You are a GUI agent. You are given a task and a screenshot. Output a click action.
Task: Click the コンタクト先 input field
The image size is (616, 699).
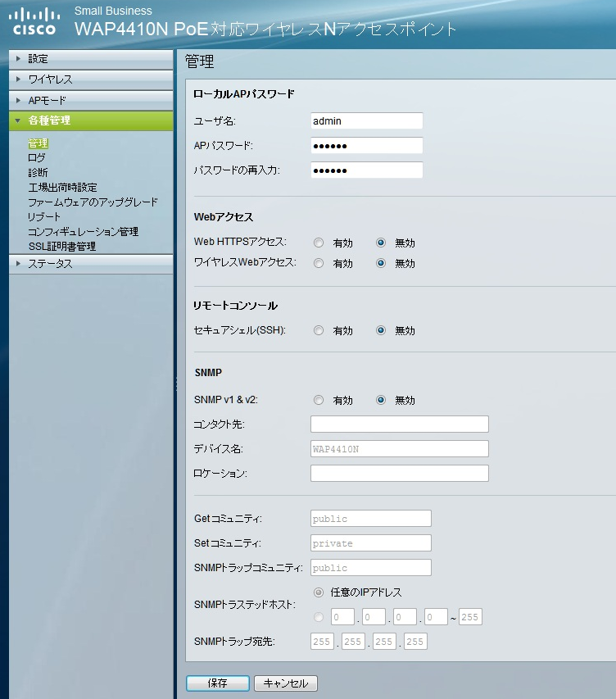click(400, 424)
